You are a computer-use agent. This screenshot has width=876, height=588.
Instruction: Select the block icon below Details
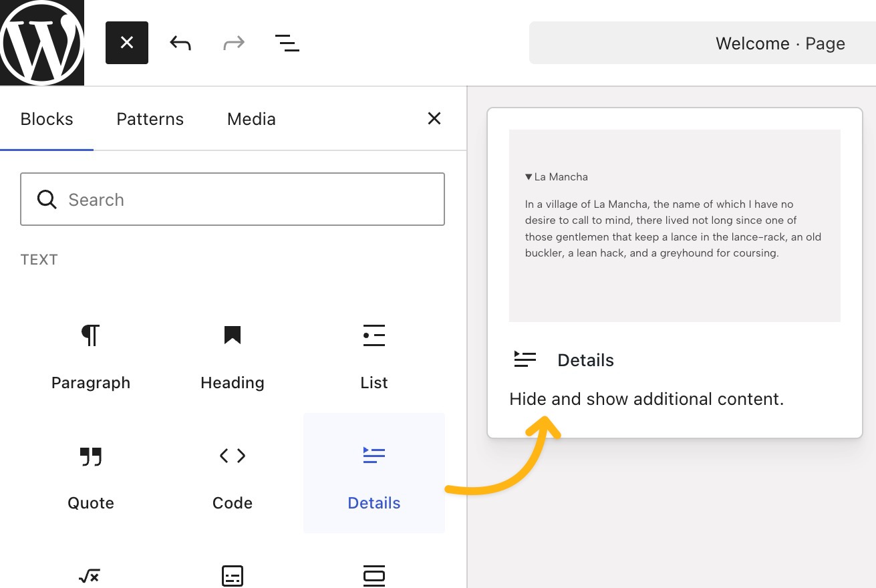tap(374, 575)
